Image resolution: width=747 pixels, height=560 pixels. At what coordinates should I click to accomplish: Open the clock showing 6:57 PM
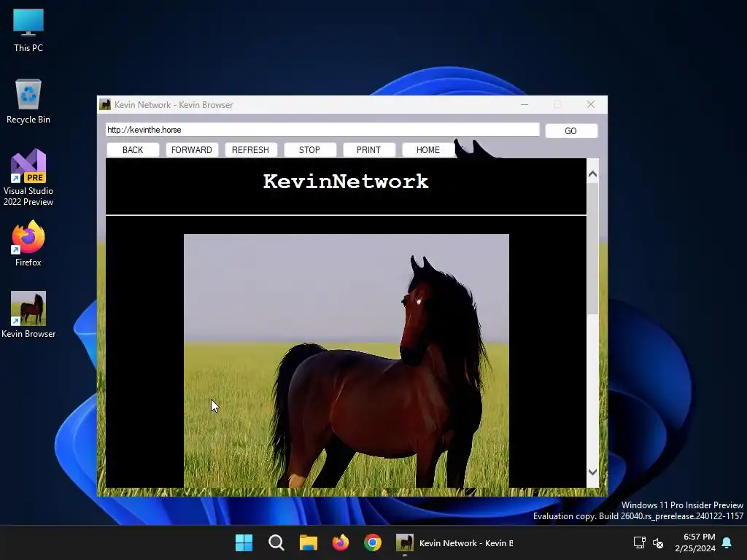695,542
